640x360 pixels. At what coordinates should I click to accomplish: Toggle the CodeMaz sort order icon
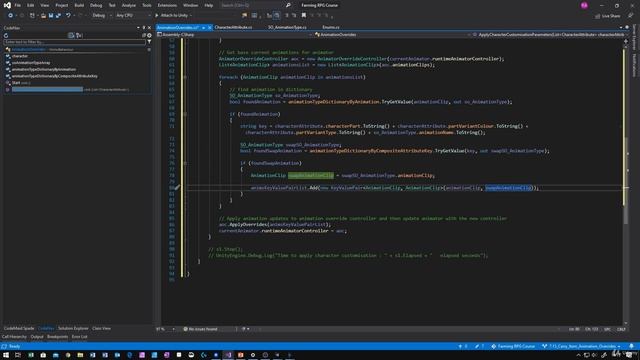[79, 36]
